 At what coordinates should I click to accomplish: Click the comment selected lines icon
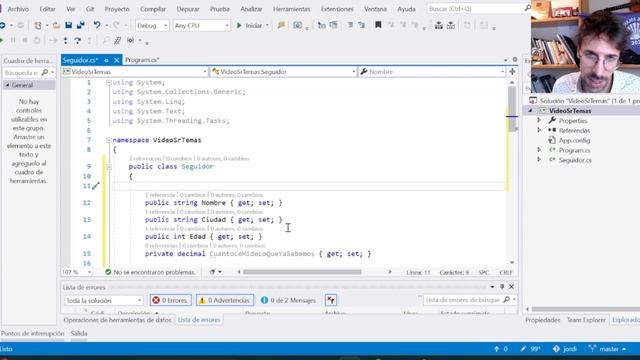(350, 25)
